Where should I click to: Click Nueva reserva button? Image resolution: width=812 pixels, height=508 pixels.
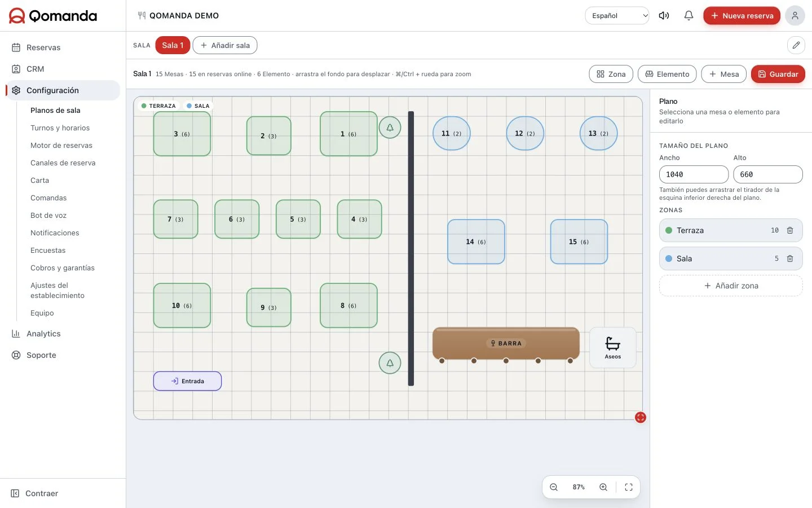(742, 16)
